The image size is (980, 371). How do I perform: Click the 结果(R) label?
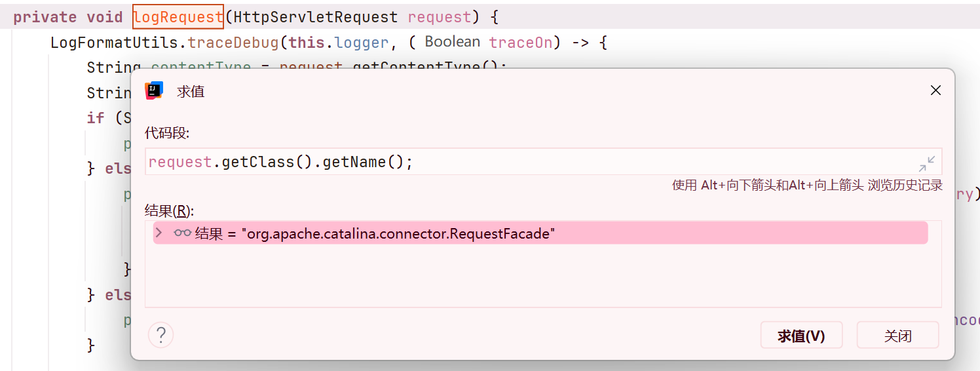point(170,211)
